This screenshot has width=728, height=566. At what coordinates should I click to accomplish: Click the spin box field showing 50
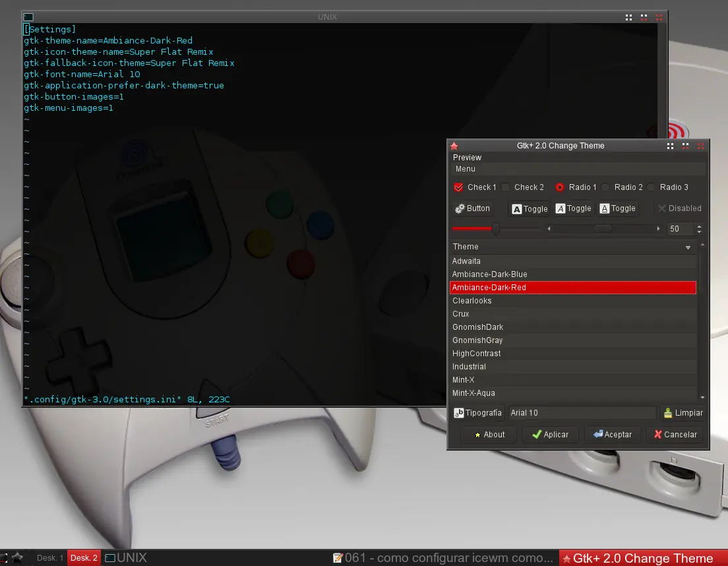(680, 228)
